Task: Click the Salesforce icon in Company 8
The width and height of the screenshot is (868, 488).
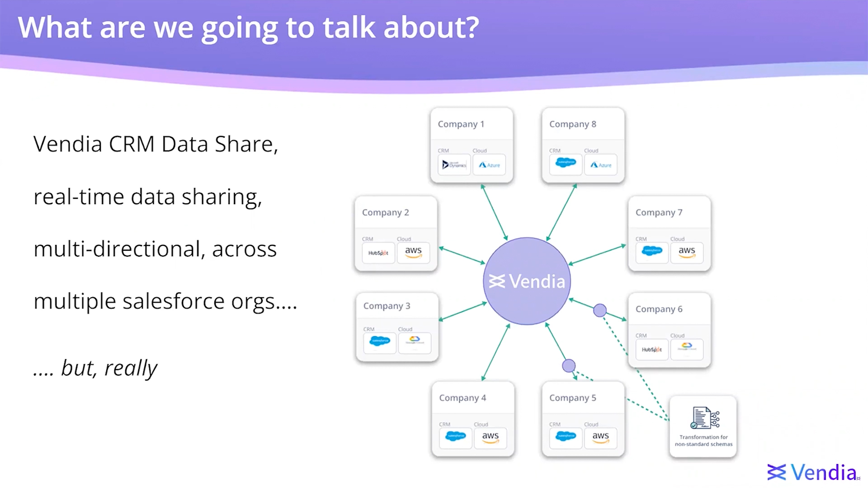Action: pos(566,165)
